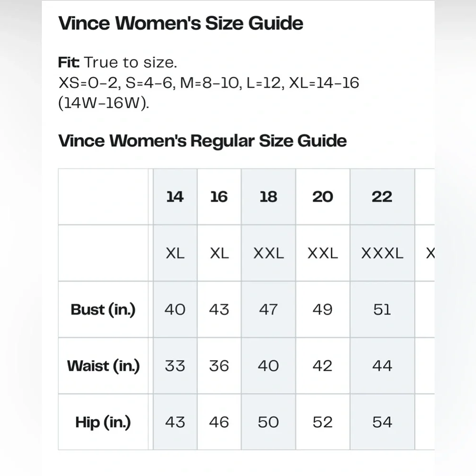Select the size 20 column header

pyautogui.click(x=323, y=197)
